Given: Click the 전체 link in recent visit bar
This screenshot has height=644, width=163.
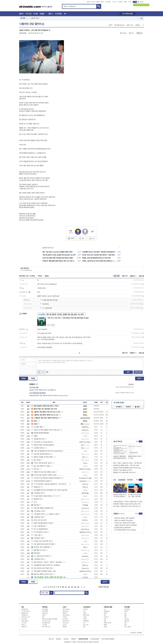Looking at the screenshot, I should 141,18.
